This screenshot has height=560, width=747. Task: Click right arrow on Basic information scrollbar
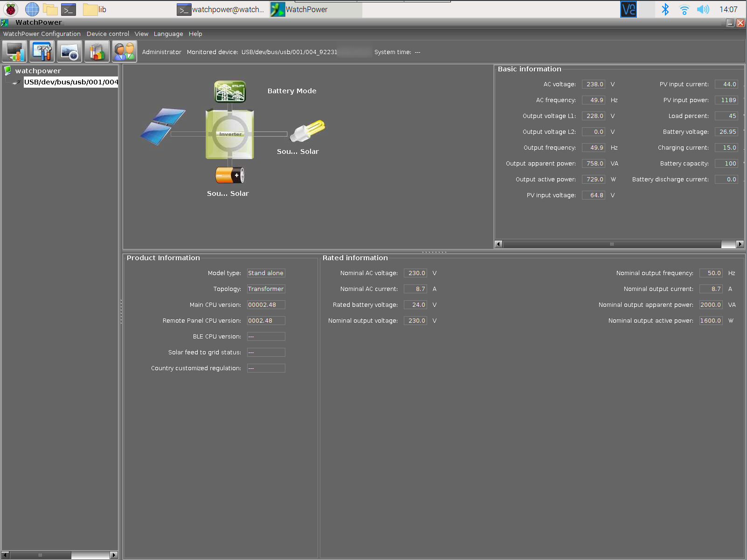point(740,244)
